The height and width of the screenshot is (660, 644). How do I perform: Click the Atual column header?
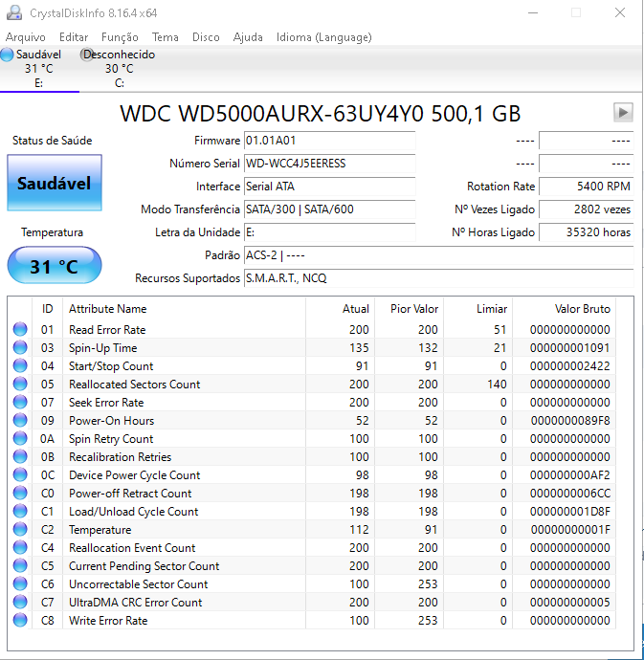(340, 309)
